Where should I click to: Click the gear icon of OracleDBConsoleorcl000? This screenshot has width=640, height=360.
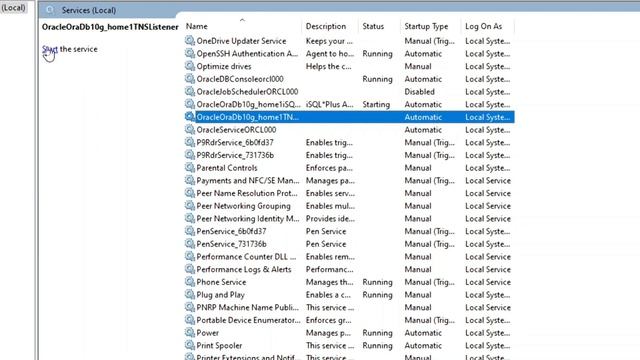pos(189,78)
